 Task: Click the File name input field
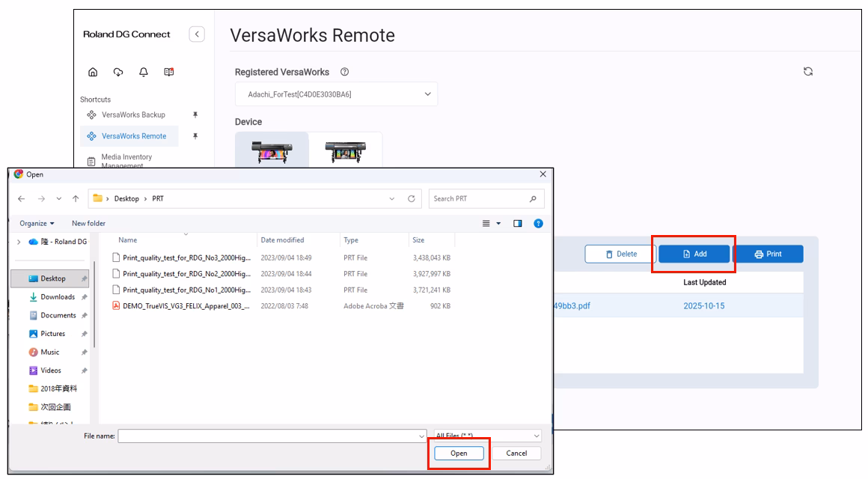tap(268, 436)
